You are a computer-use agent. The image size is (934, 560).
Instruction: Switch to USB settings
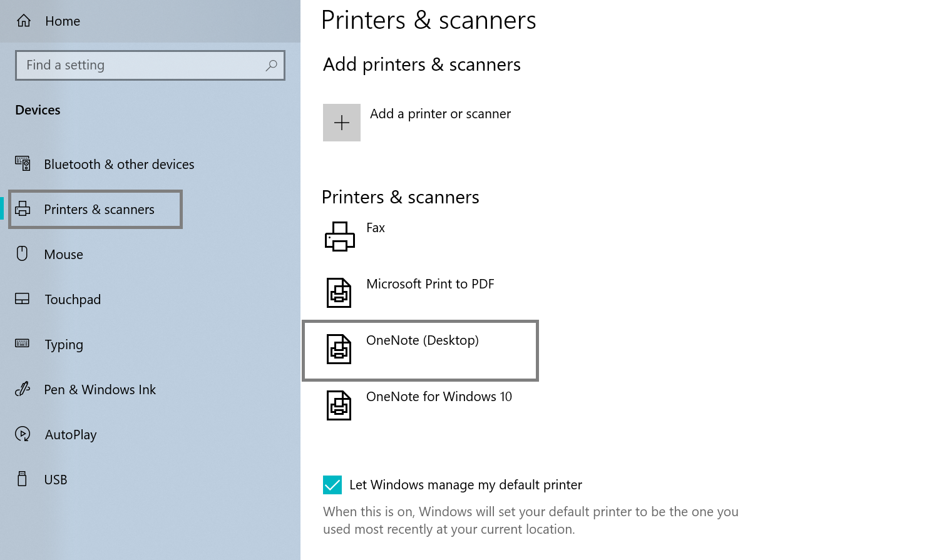click(56, 479)
